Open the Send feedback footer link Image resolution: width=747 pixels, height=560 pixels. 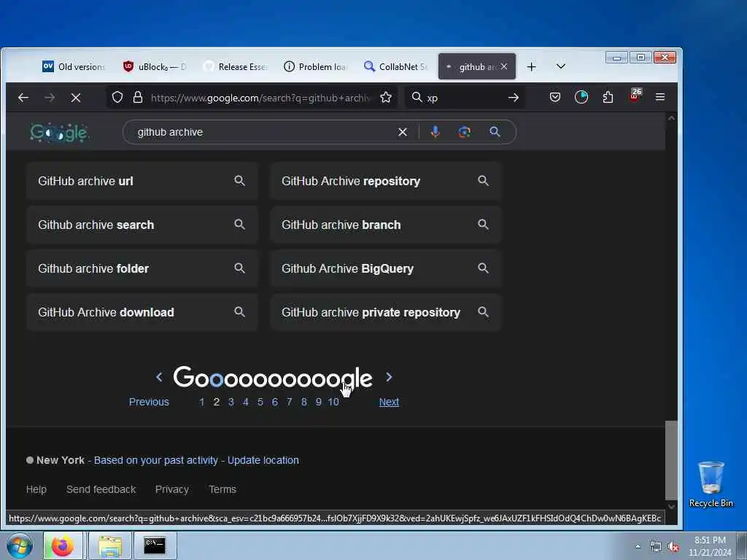(101, 489)
